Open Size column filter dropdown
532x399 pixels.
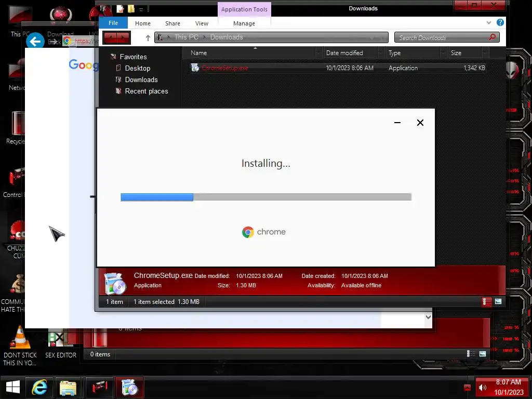485,53
